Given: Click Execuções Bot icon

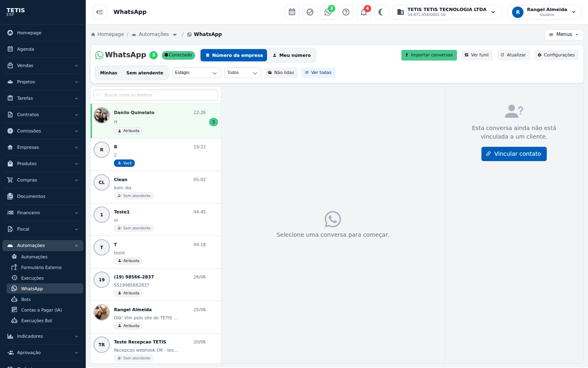Looking at the screenshot, I should click(x=14, y=321).
